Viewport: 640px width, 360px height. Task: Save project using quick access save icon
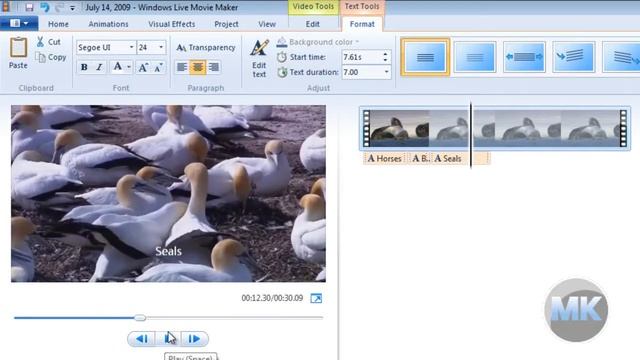[29, 7]
